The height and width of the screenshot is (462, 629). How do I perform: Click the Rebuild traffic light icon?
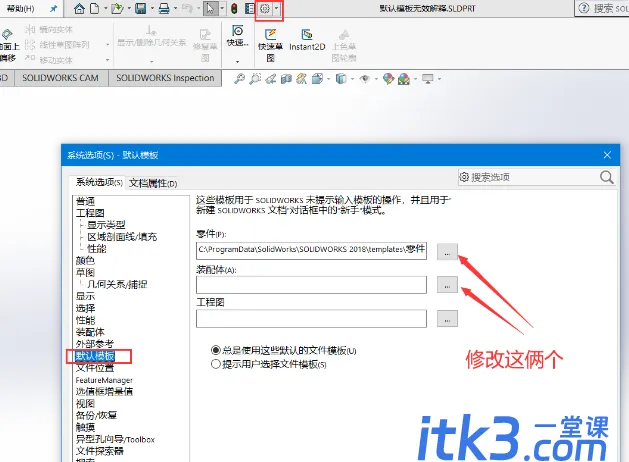coord(235,8)
